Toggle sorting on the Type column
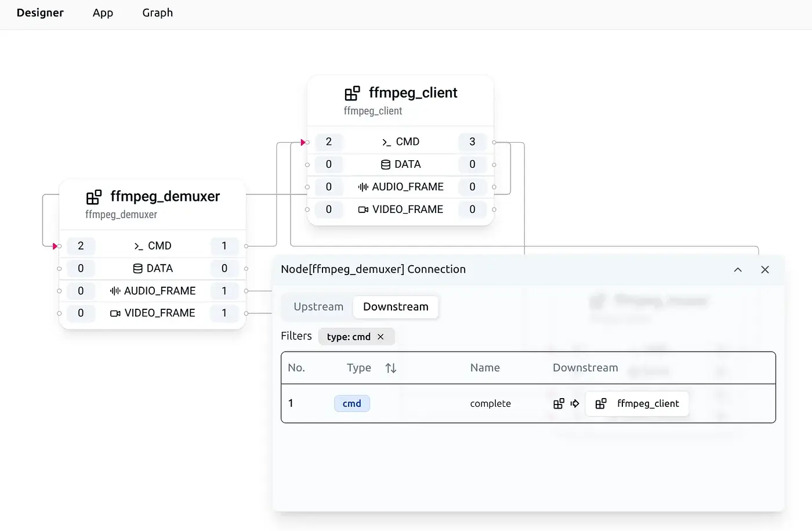The width and height of the screenshot is (812, 531). coord(390,367)
